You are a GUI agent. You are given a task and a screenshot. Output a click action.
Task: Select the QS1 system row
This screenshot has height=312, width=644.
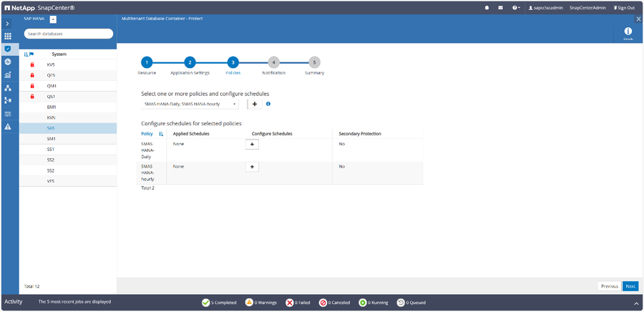coord(68,97)
